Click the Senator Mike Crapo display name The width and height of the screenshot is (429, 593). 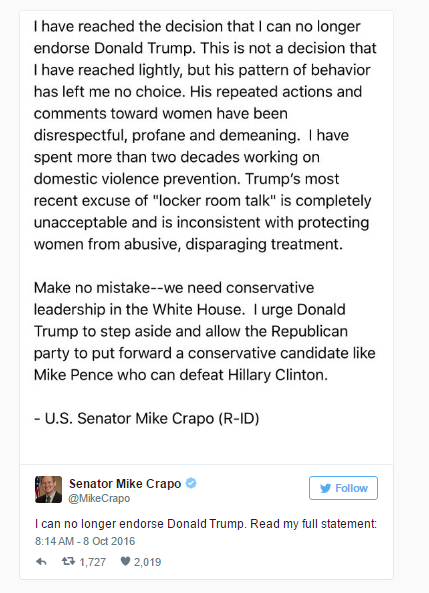click(125, 484)
